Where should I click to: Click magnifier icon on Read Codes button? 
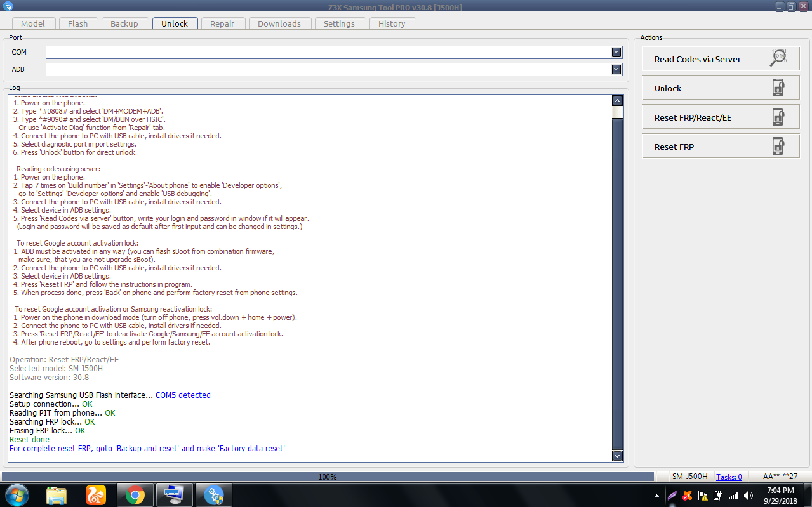[x=778, y=58]
